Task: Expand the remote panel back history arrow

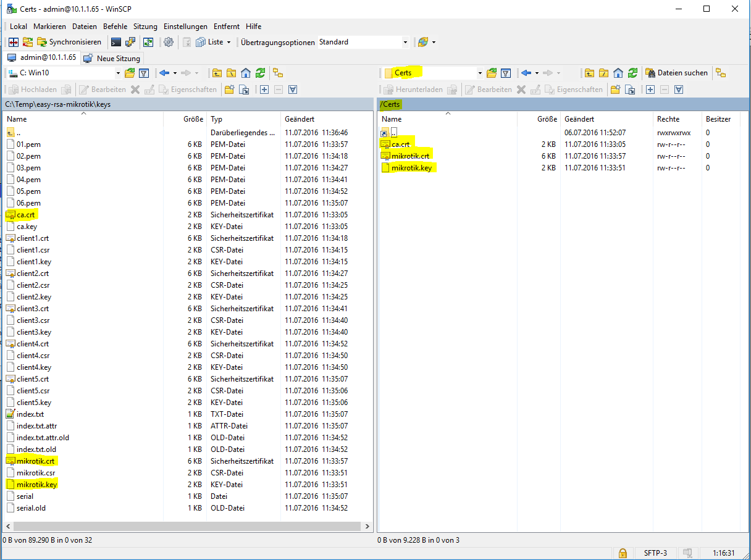Action: [x=537, y=73]
